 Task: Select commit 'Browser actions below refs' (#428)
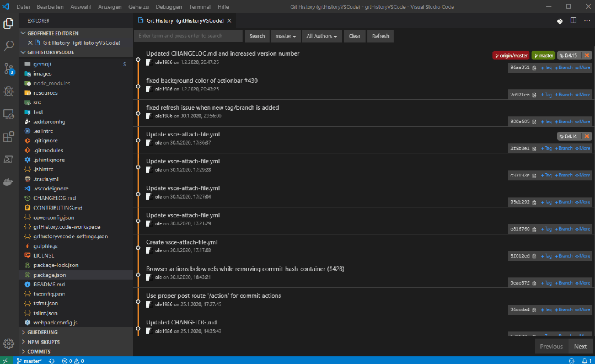[x=245, y=269]
